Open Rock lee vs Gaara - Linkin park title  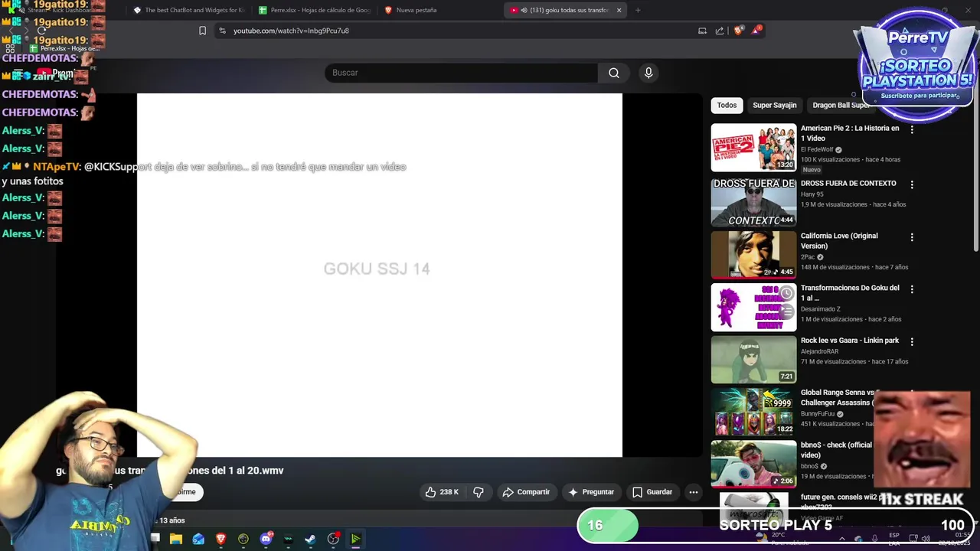pos(850,341)
